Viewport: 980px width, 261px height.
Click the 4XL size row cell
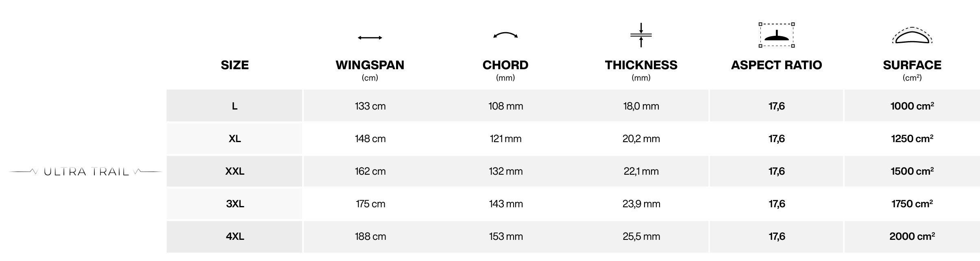[x=234, y=237]
